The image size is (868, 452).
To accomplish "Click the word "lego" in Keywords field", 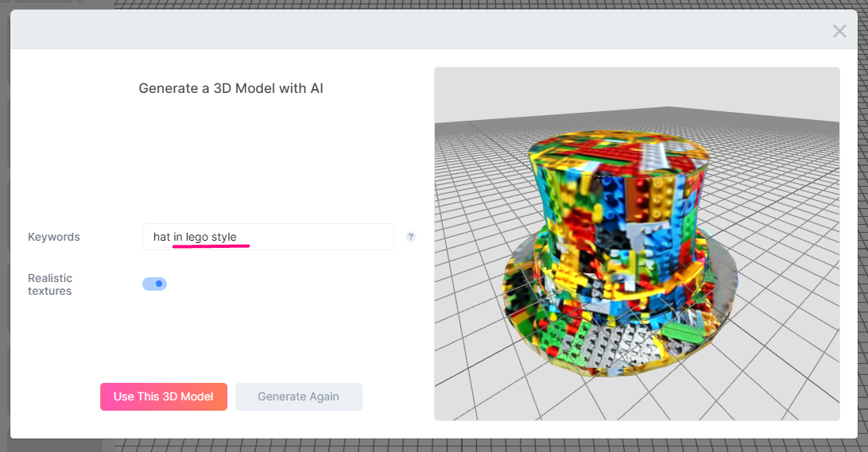I will [x=196, y=237].
